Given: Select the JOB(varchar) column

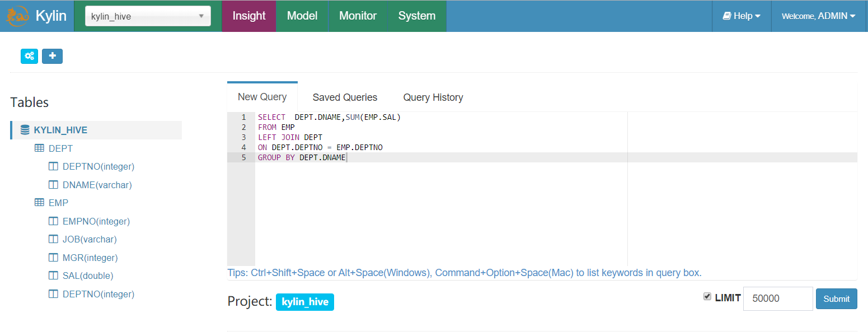Looking at the screenshot, I should [x=90, y=239].
